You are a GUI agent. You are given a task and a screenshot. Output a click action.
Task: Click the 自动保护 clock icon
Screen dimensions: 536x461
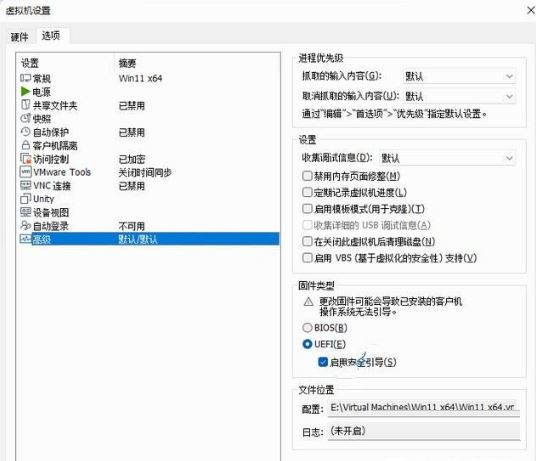[x=25, y=132]
